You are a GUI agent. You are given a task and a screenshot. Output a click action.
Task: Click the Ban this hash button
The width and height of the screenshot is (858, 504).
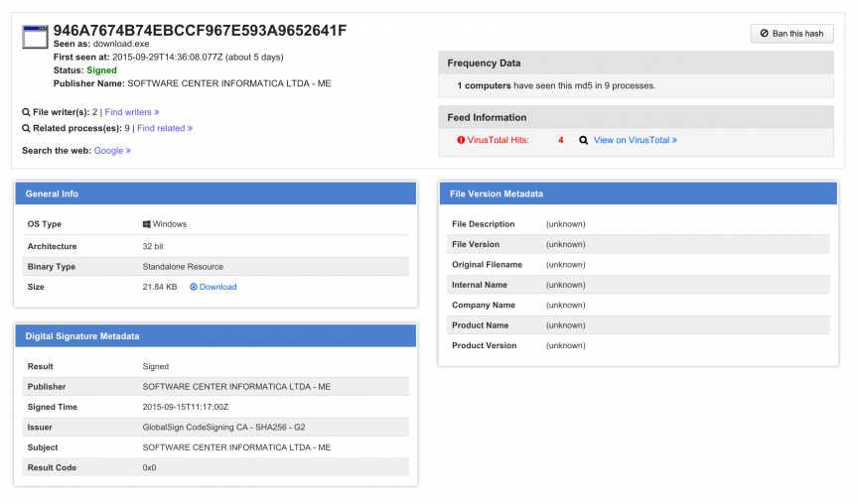791,34
